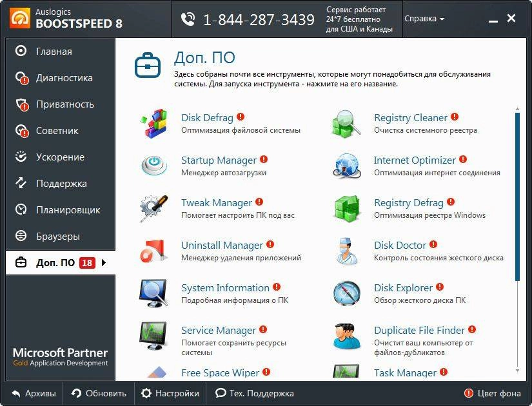Open the Tweak Manager link

[217, 203]
